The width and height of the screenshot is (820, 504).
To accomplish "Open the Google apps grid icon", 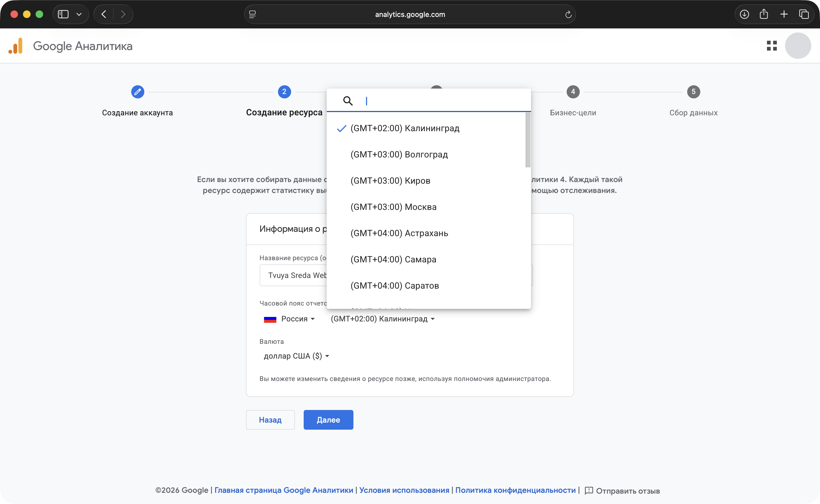I will click(772, 46).
